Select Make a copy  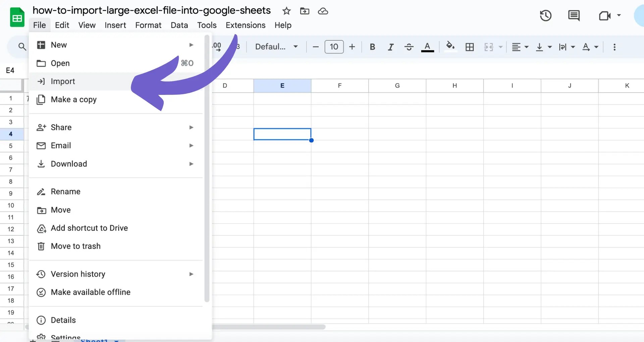tap(73, 99)
